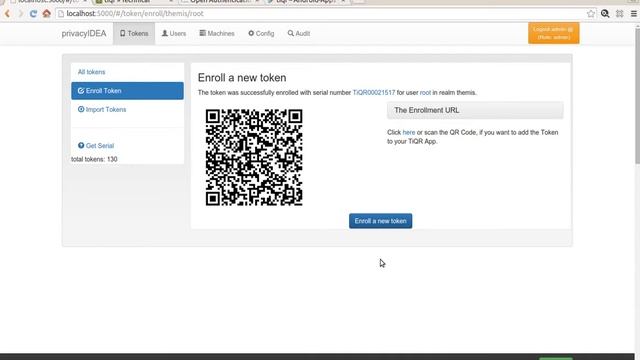
Task: Click the puzzle-piece extension icon in toolbar
Action: [620, 14]
